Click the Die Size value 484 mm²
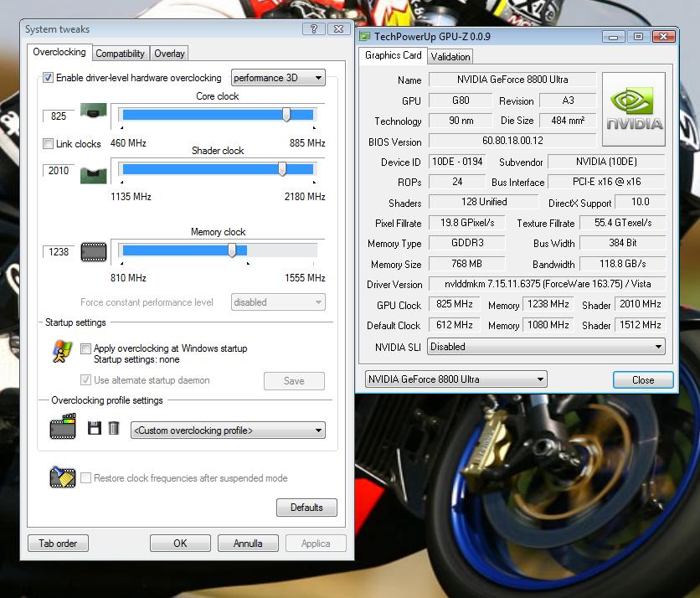This screenshot has width=700, height=598. 568,120
